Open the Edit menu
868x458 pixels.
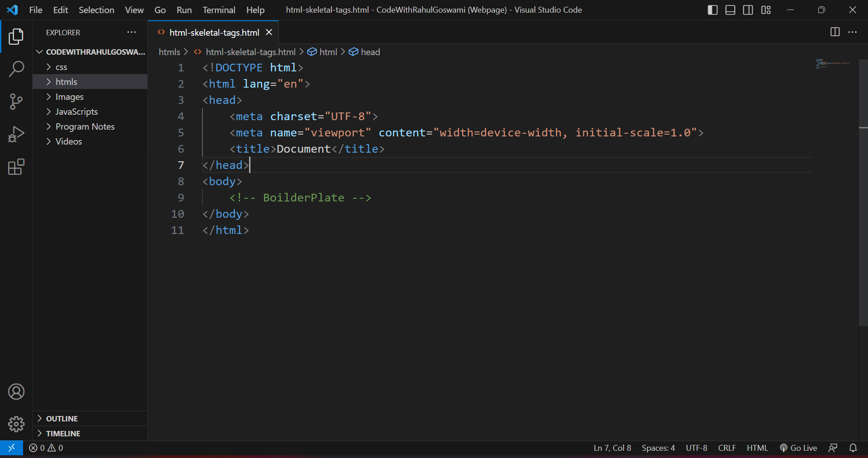coord(61,10)
